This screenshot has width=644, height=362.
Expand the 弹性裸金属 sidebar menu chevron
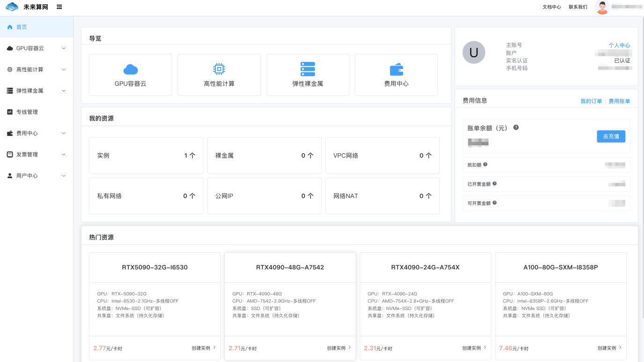click(x=64, y=91)
